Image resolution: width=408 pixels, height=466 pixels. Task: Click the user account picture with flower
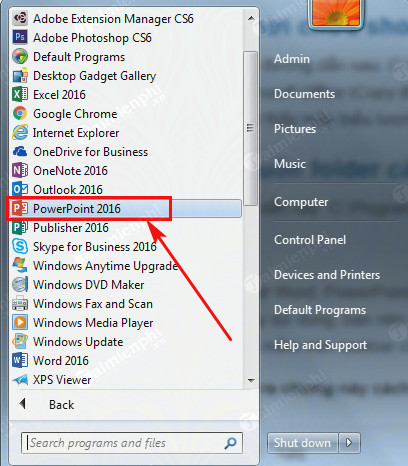pos(336,13)
